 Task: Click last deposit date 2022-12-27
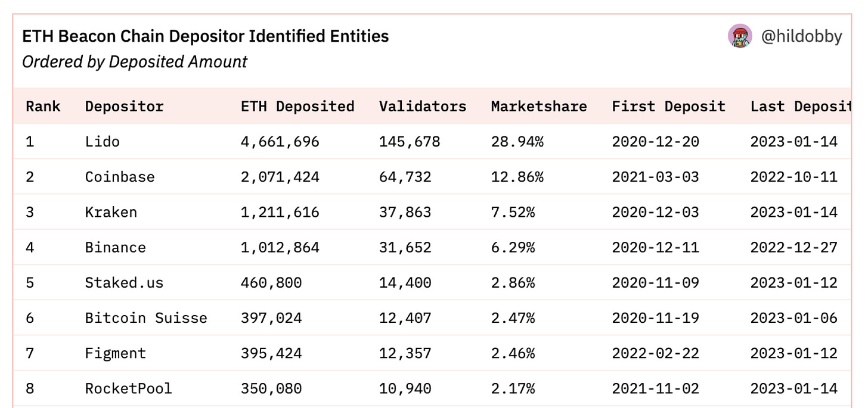[794, 247]
